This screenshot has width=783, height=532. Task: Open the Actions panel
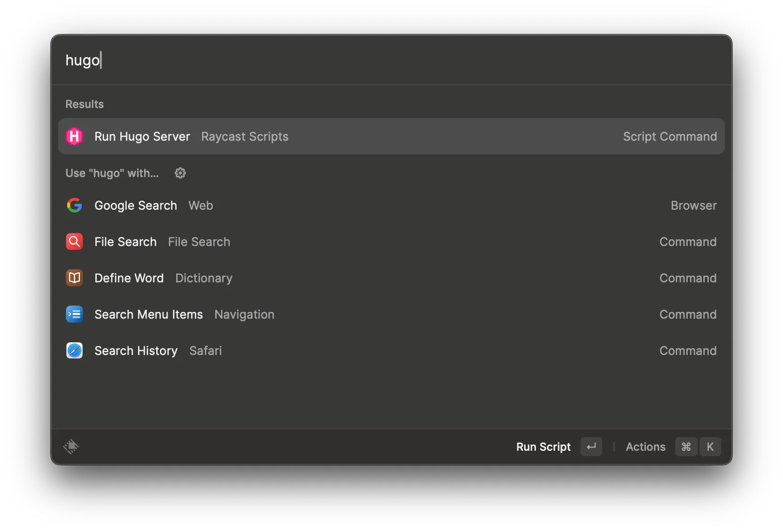coord(645,447)
